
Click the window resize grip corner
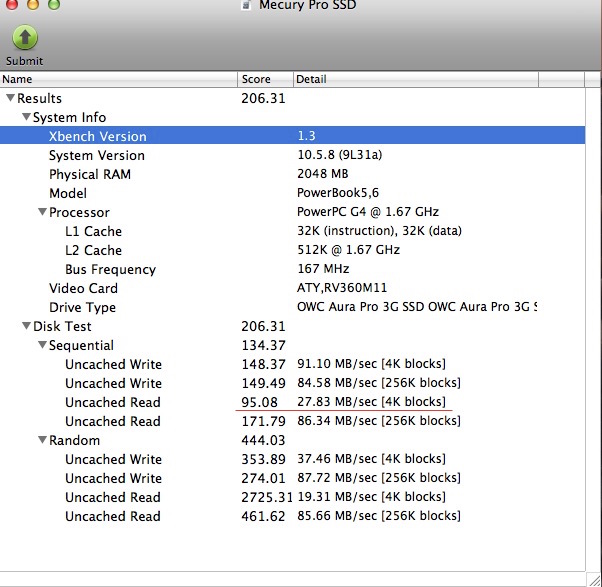[x=594, y=579]
